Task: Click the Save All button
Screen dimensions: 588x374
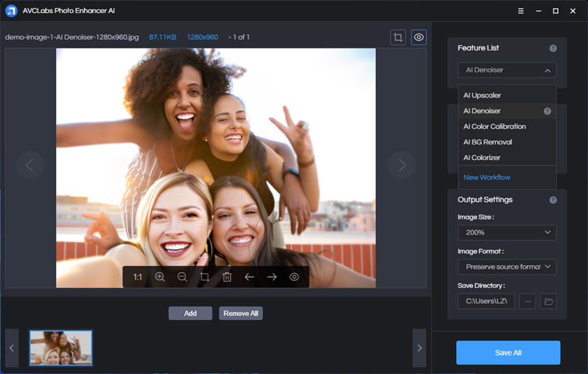Action: pos(508,353)
